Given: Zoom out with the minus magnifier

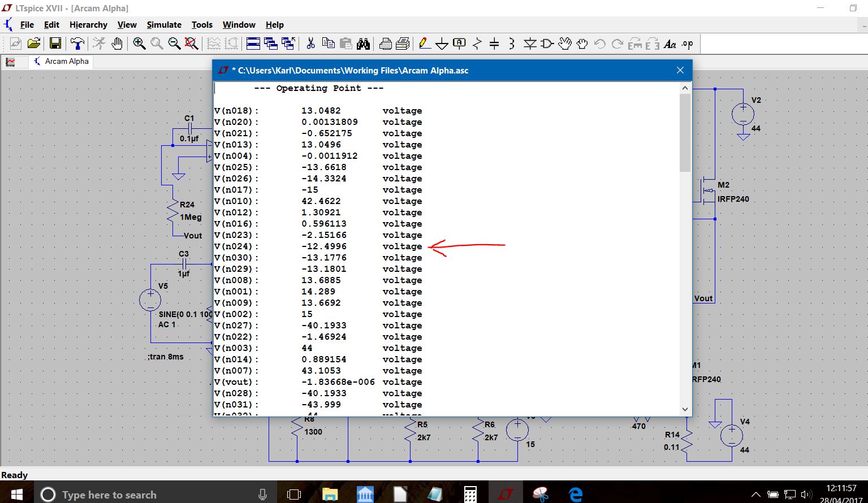Looking at the screenshot, I should [x=174, y=44].
